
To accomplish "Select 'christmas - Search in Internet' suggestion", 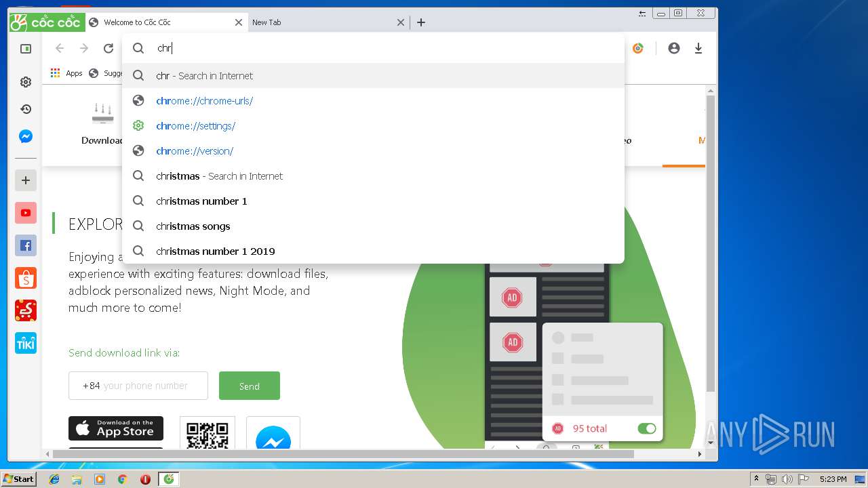I will click(x=373, y=176).
